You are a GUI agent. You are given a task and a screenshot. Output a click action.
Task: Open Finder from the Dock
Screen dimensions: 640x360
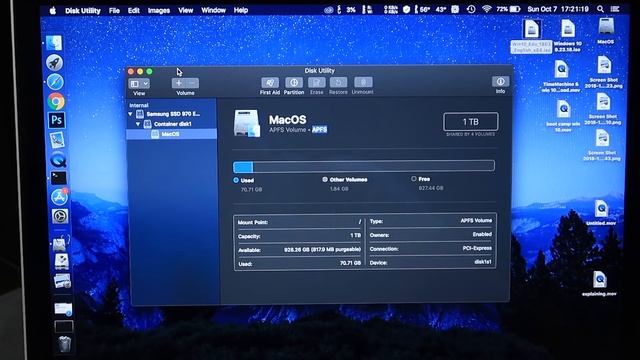pyautogui.click(x=54, y=43)
